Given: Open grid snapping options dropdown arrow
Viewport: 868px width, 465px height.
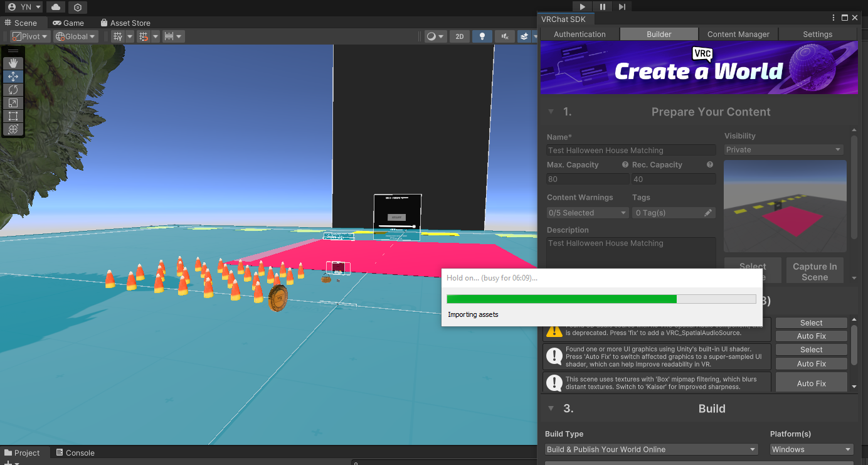Looking at the screenshot, I should click(156, 36).
